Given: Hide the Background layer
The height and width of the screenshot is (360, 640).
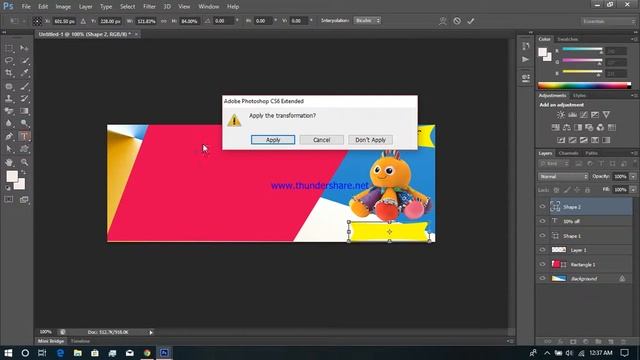Looking at the screenshot, I should click(x=542, y=278).
